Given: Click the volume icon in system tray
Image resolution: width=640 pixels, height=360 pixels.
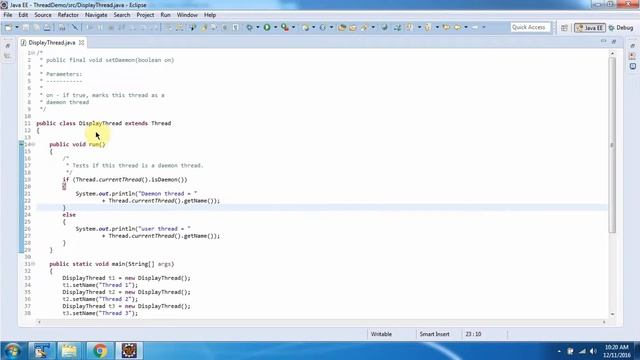Looking at the screenshot, I should (593, 351).
